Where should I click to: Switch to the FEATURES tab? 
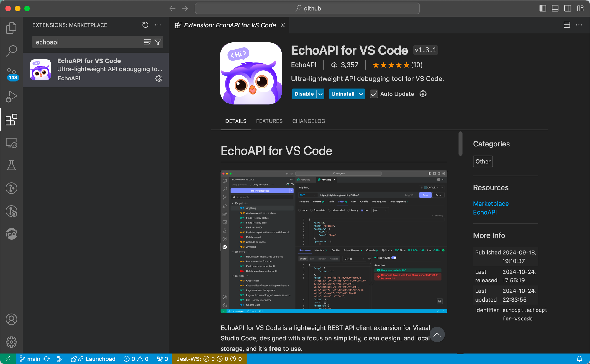pyautogui.click(x=269, y=121)
